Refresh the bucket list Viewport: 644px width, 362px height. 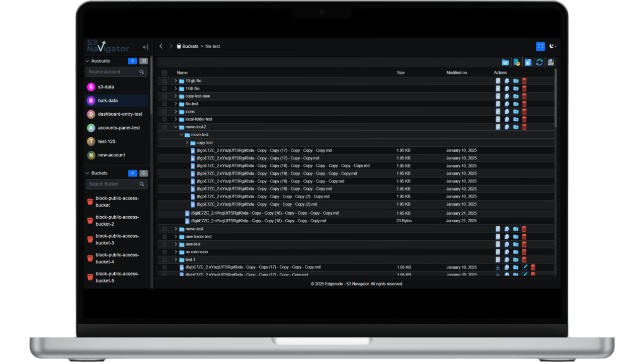(143, 173)
